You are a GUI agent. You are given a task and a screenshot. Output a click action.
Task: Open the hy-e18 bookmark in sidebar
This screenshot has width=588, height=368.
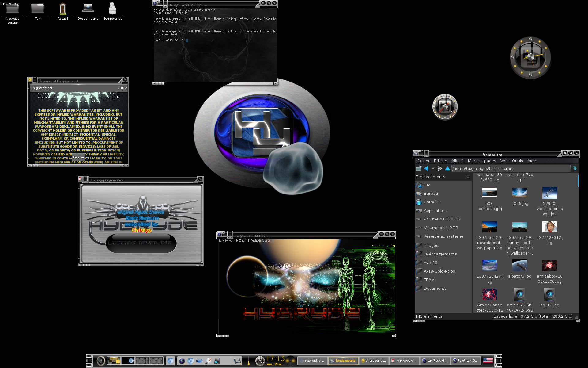tap(443, 263)
